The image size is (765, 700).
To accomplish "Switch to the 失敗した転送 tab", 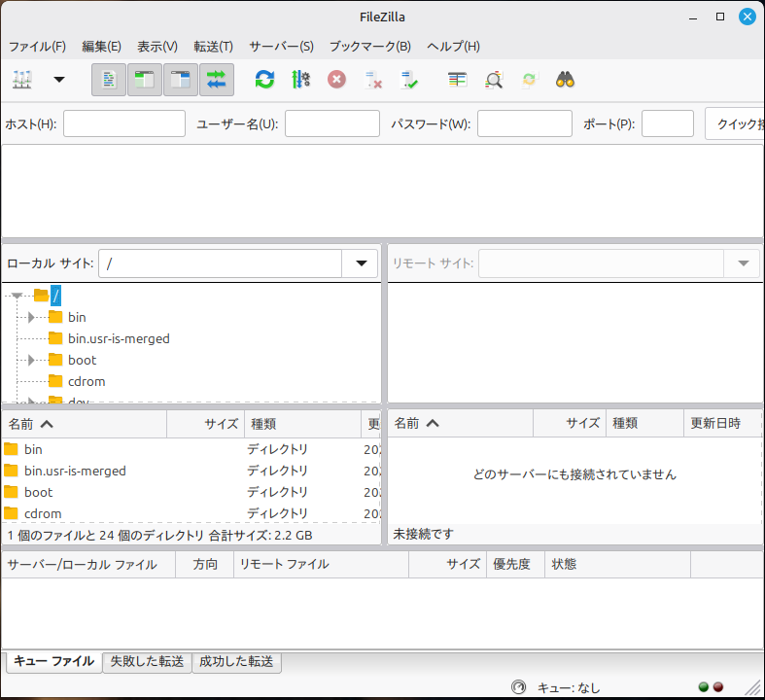I will point(147,661).
